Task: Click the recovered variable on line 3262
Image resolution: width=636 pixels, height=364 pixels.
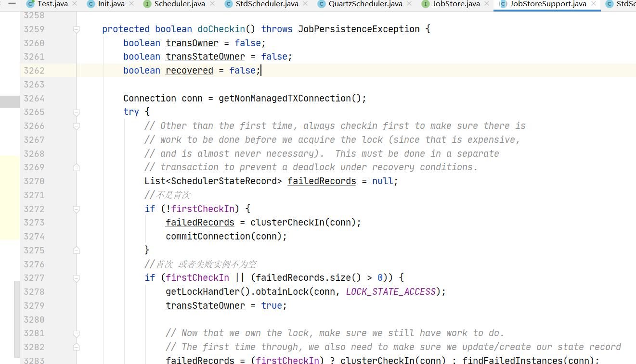Action: click(189, 71)
